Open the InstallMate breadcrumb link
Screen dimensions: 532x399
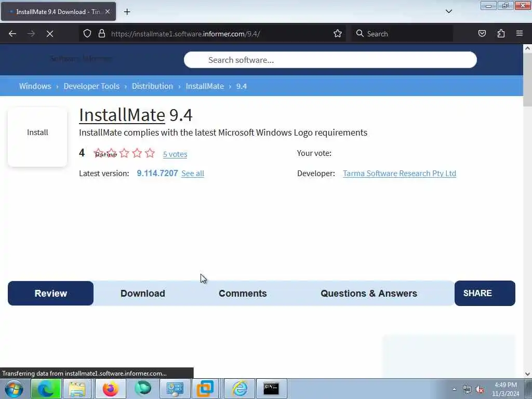tap(205, 86)
